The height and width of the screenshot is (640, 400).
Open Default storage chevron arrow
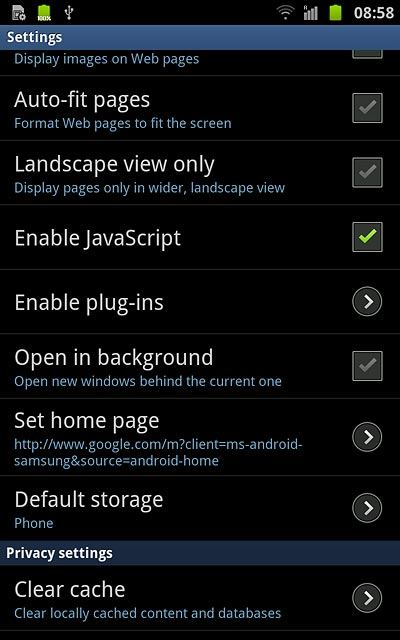tap(367, 508)
